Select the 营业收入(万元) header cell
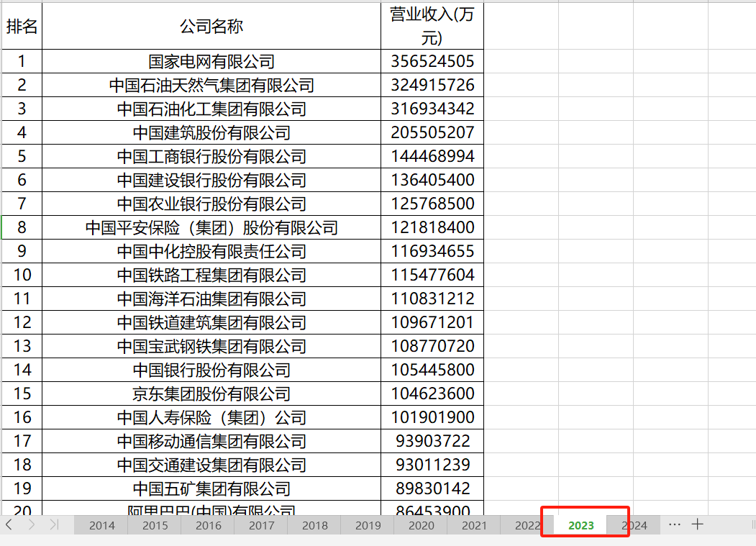 pyautogui.click(x=432, y=26)
